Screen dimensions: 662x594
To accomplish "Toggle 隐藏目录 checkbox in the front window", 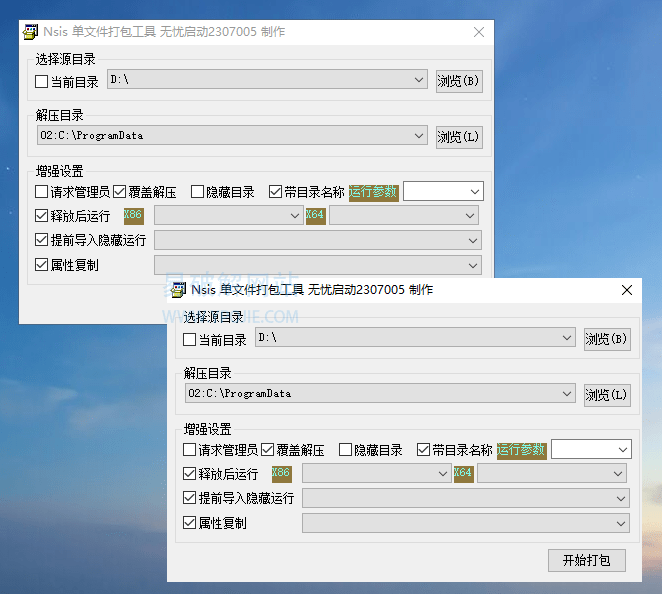I will tap(346, 450).
